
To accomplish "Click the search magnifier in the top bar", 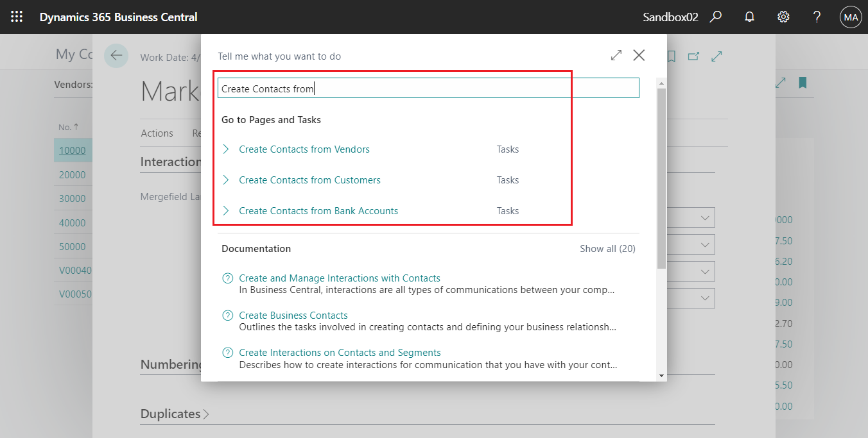I will tap(716, 17).
